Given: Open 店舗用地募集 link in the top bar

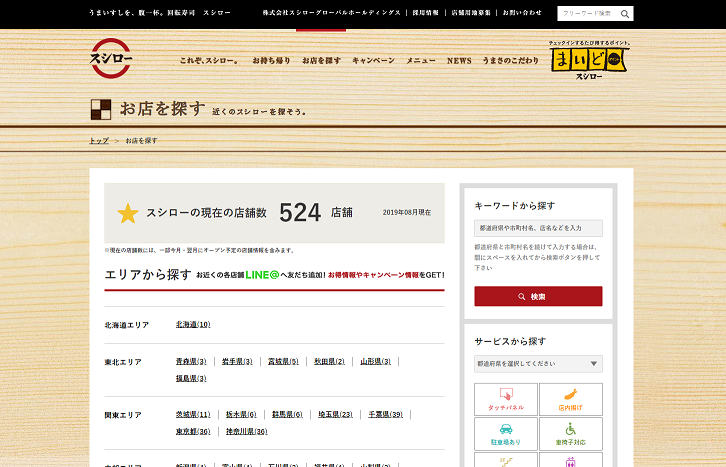Looking at the screenshot, I should pyautogui.click(x=470, y=13).
